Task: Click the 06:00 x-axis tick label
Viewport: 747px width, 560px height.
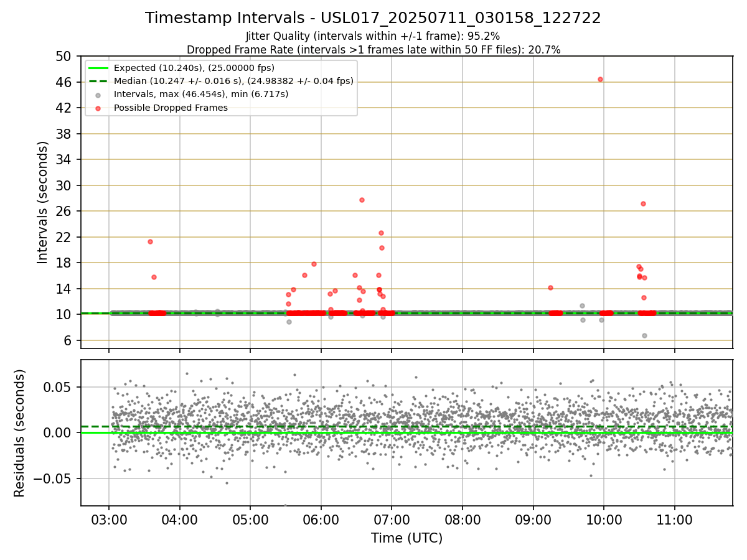Action: coord(321,519)
